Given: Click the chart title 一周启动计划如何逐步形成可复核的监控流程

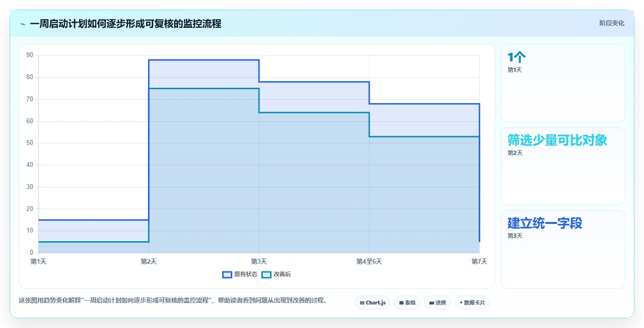Looking at the screenshot, I should (125, 24).
